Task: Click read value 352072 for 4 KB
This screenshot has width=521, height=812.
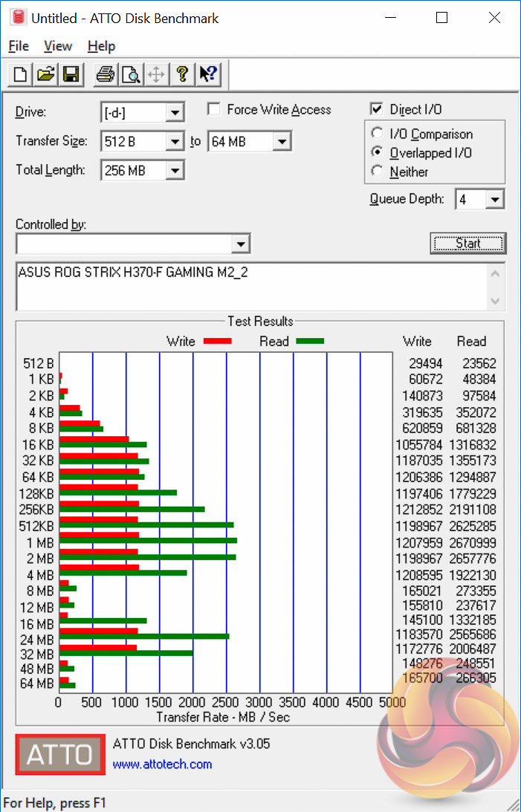Action: [x=476, y=413]
